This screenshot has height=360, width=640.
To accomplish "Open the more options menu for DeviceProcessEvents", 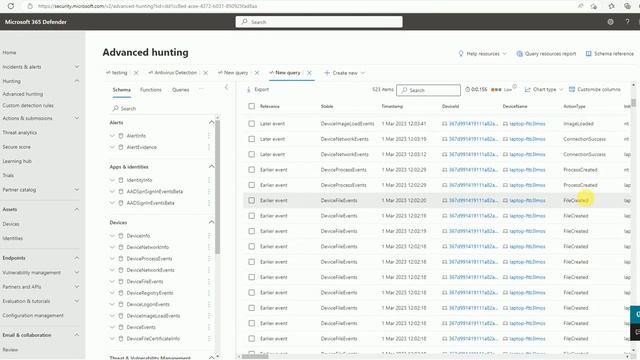I will click(x=209, y=259).
